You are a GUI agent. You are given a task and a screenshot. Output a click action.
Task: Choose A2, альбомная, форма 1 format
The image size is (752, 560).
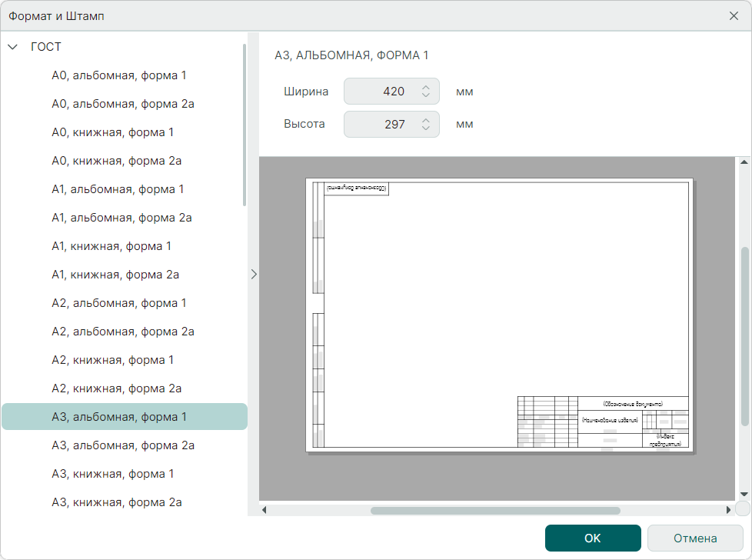tap(119, 303)
